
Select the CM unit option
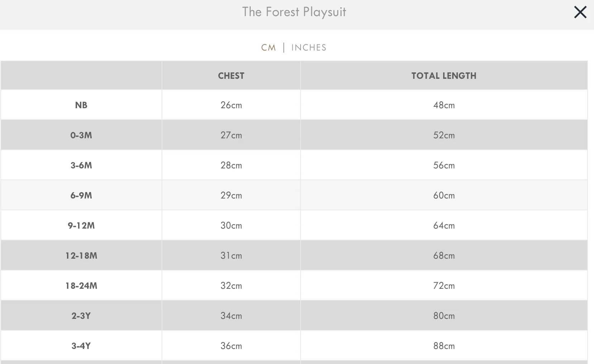(269, 48)
